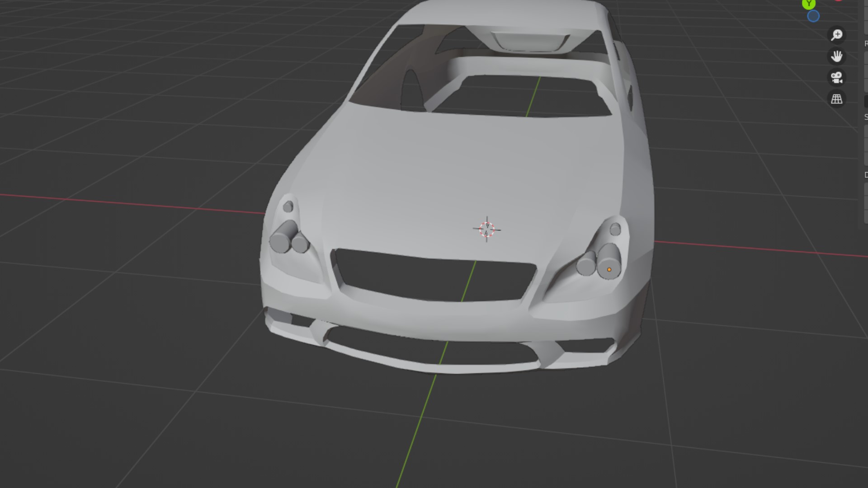This screenshot has height=488, width=868.
Task: Click the 3D cursor crosshair on the hood
Action: pyautogui.click(x=486, y=230)
